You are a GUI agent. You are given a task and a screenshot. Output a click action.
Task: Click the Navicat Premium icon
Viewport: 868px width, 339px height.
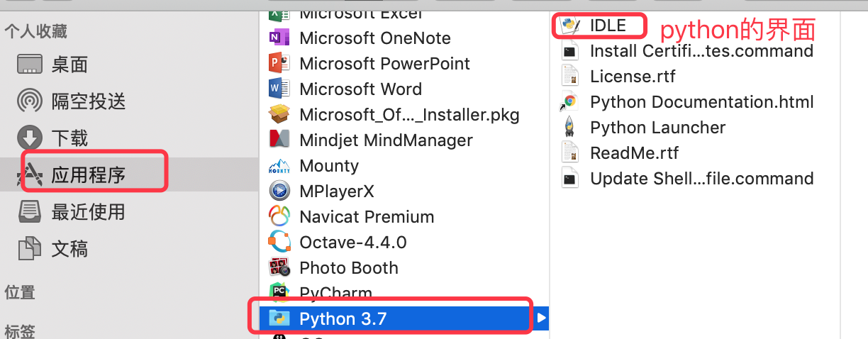pyautogui.click(x=280, y=216)
